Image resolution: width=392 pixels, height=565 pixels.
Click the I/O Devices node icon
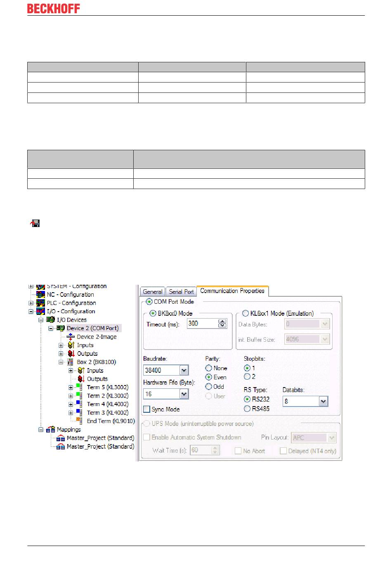point(50,320)
